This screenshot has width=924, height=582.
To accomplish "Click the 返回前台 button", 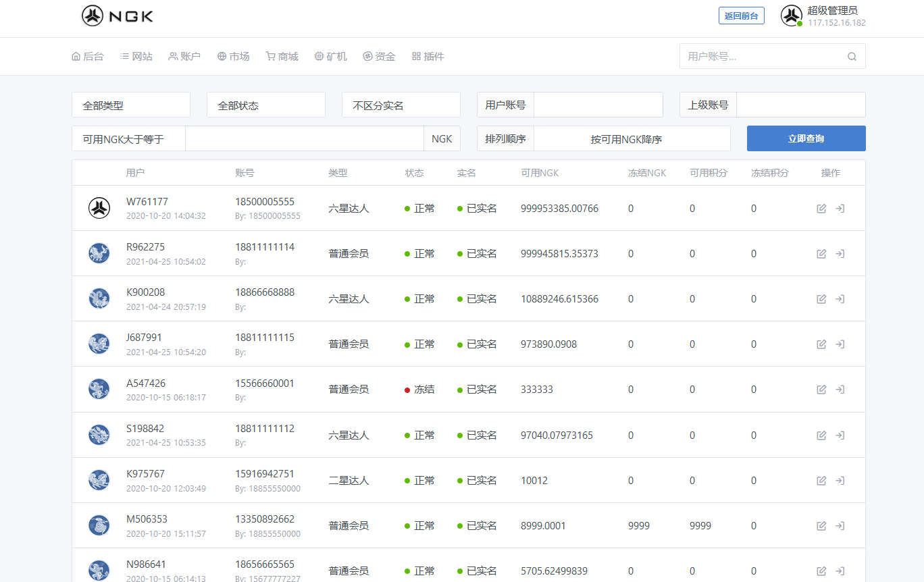I will [x=741, y=16].
